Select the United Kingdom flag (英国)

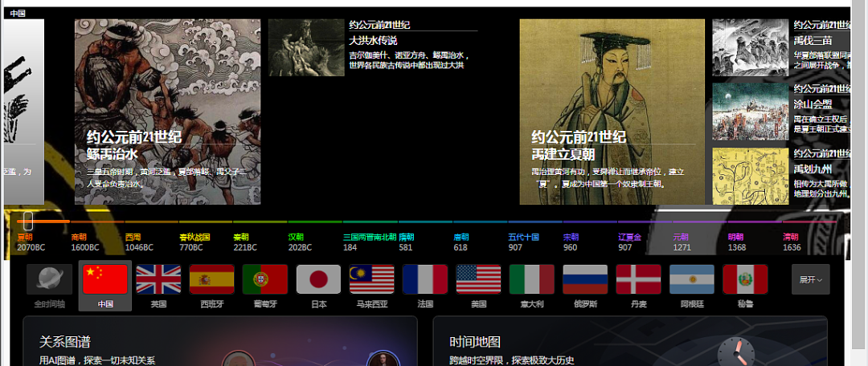tap(158, 279)
